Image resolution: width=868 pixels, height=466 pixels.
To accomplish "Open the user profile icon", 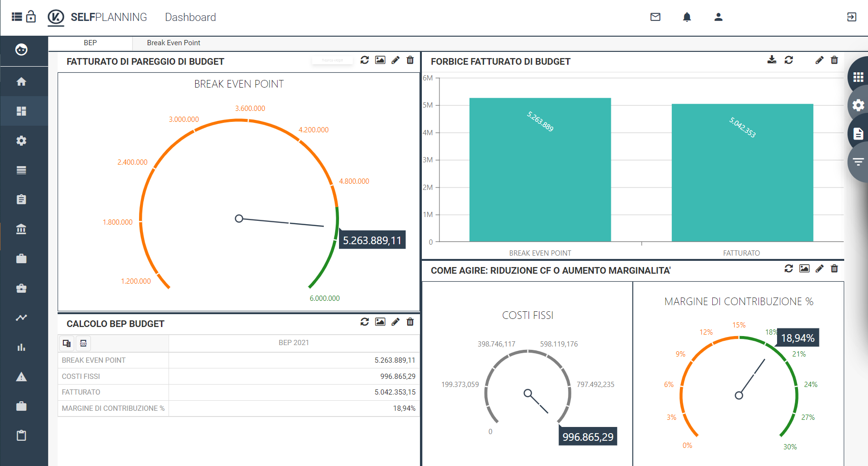I will pyautogui.click(x=718, y=17).
